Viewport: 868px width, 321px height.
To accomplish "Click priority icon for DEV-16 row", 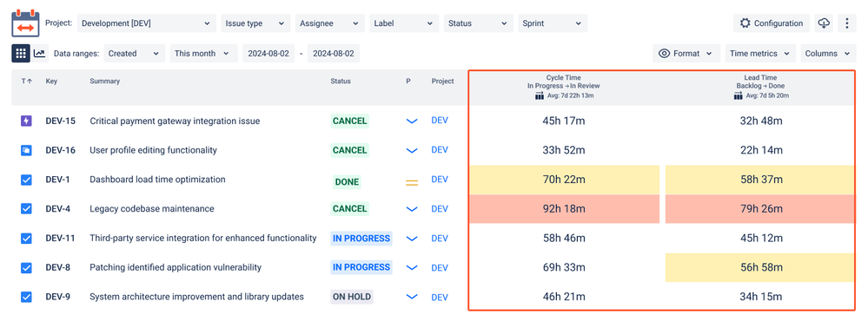I will 411,150.
